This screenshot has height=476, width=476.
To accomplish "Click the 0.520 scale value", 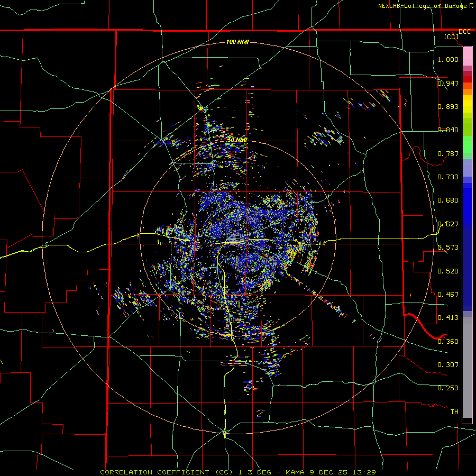I will pyautogui.click(x=448, y=271).
